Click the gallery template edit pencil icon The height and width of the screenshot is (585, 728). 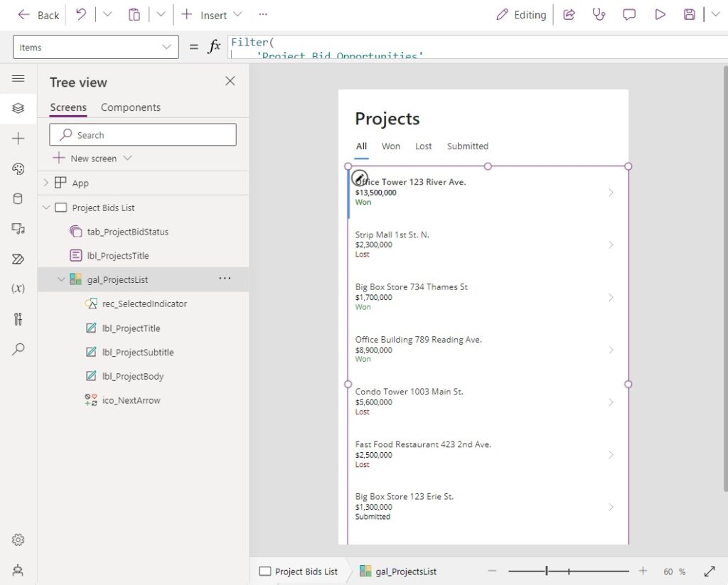[x=359, y=178]
